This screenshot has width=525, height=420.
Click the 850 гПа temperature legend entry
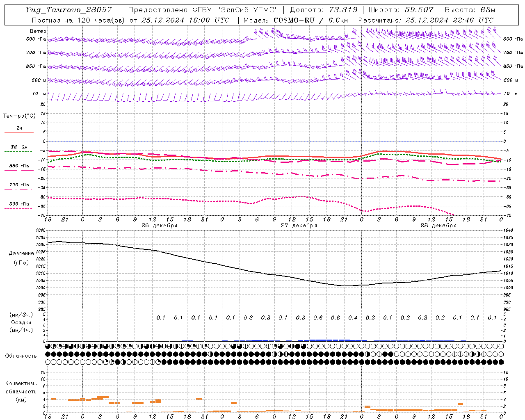[x=19, y=166]
